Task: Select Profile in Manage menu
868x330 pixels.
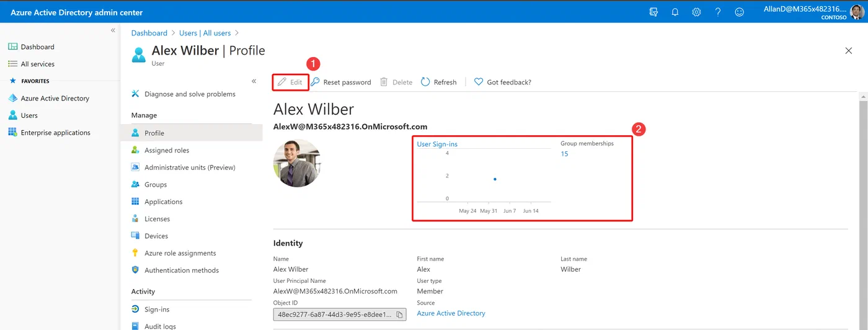Action: pos(192,133)
